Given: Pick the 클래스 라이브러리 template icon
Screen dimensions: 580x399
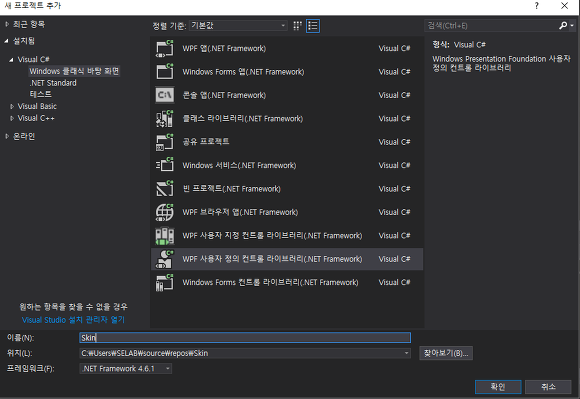Looking at the screenshot, I should [165, 119].
